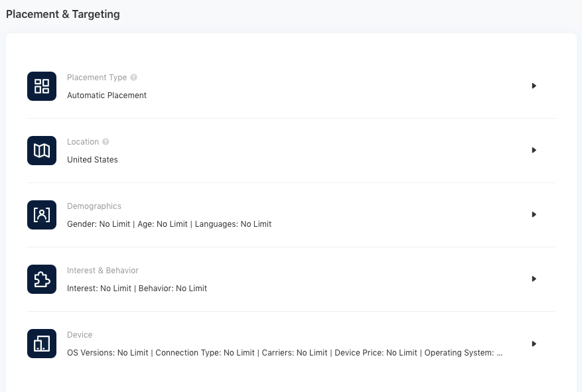This screenshot has width=582, height=392.
Task: Expand the Device section arrow
Action: (x=534, y=344)
